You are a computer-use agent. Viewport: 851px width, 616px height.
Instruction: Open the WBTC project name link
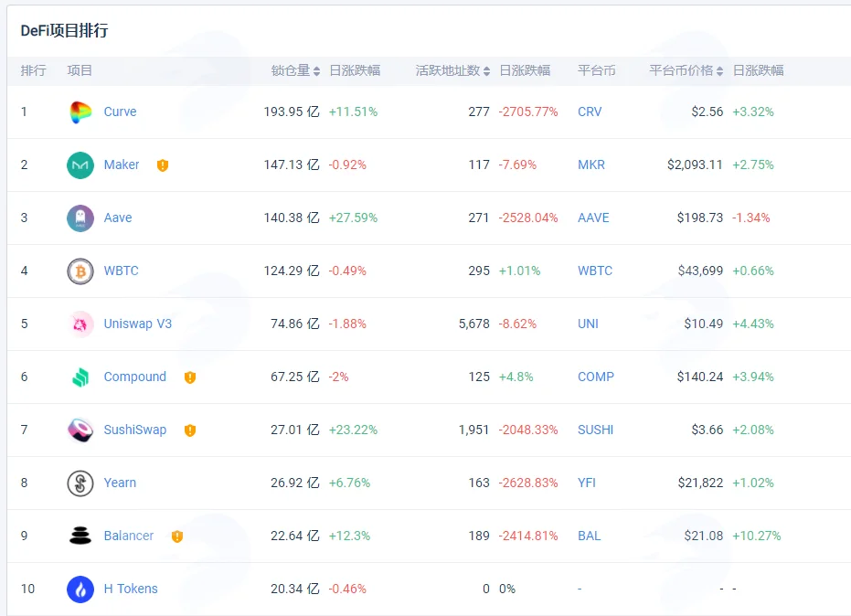121,271
